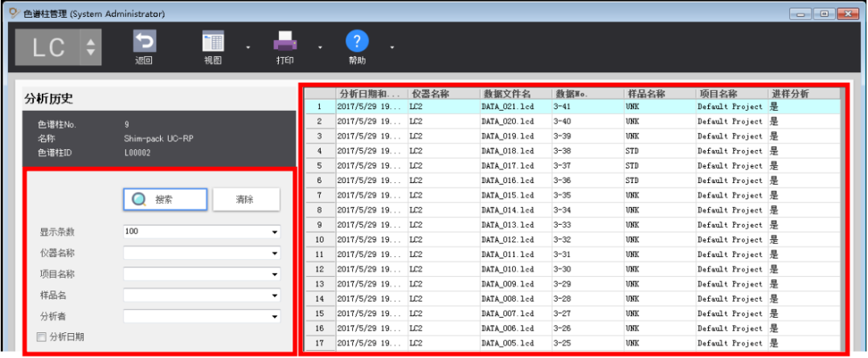Expand the dropdown arrow next to 帮助

392,47
